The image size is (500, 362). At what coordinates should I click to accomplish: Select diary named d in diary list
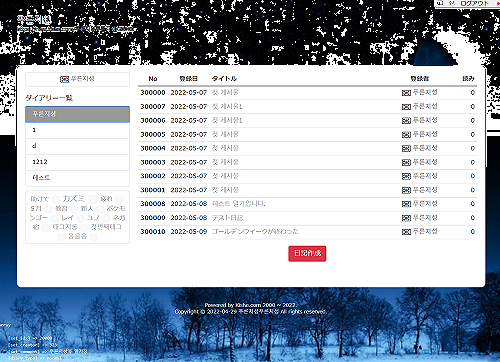[x=77, y=146]
